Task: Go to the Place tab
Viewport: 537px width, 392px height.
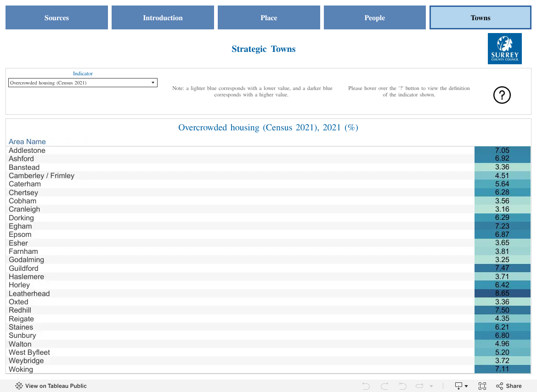Action: (269, 17)
